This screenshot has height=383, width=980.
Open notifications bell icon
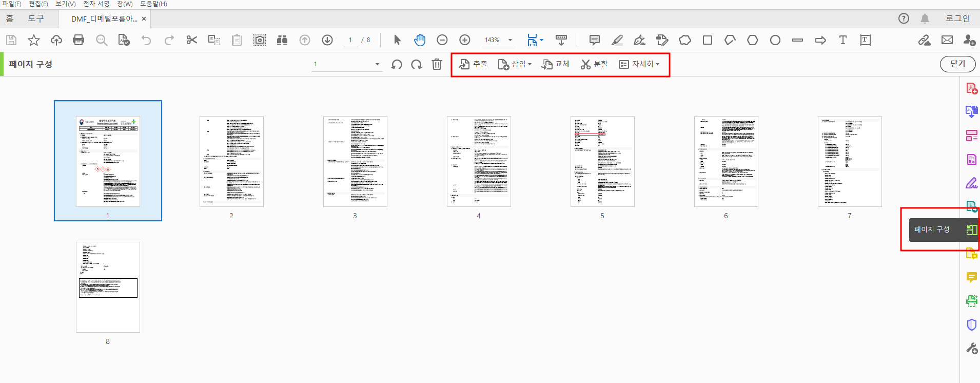(x=925, y=18)
